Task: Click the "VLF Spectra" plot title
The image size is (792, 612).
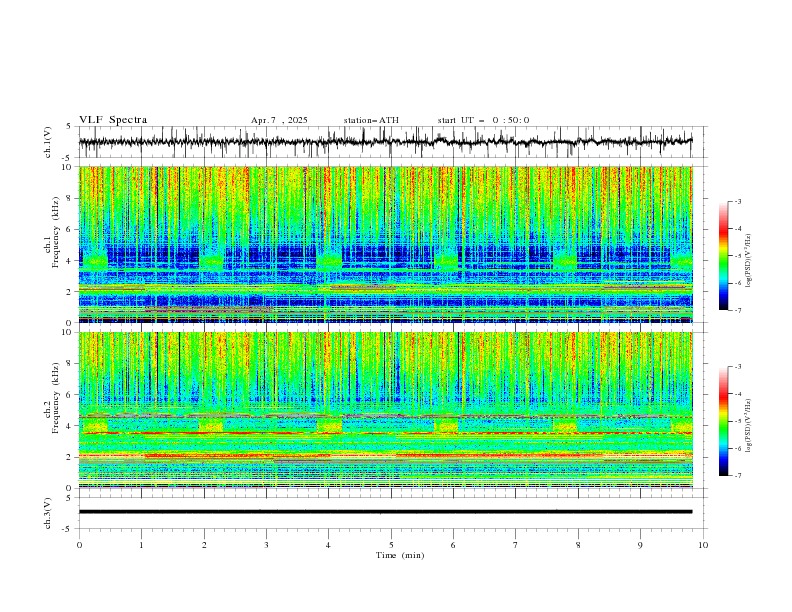Action: pyautogui.click(x=113, y=120)
